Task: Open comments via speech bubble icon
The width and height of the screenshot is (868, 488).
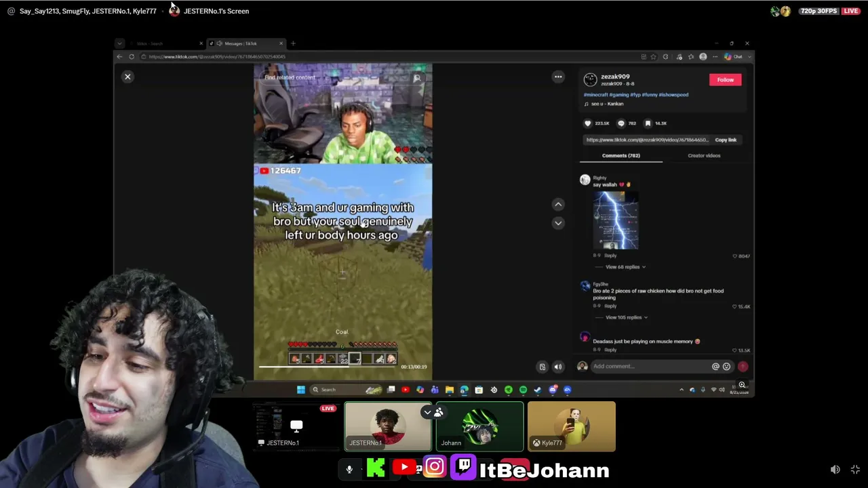Action: tap(621, 123)
